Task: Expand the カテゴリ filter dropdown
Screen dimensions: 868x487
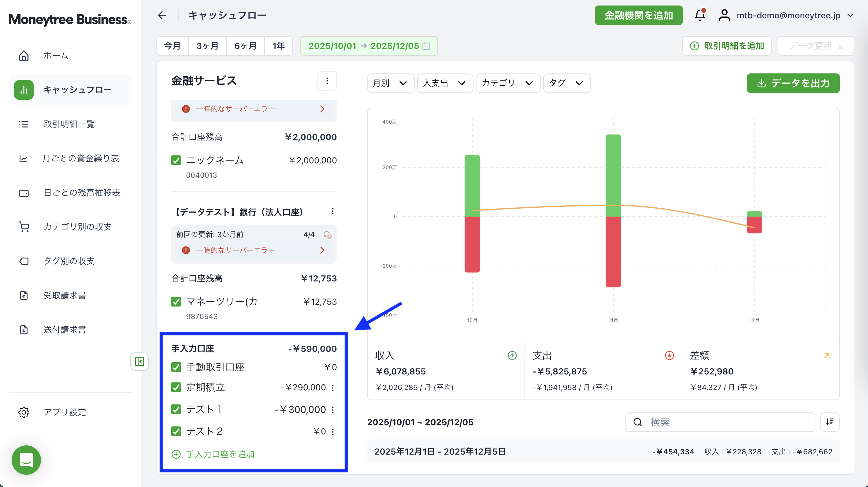Action: 507,83
